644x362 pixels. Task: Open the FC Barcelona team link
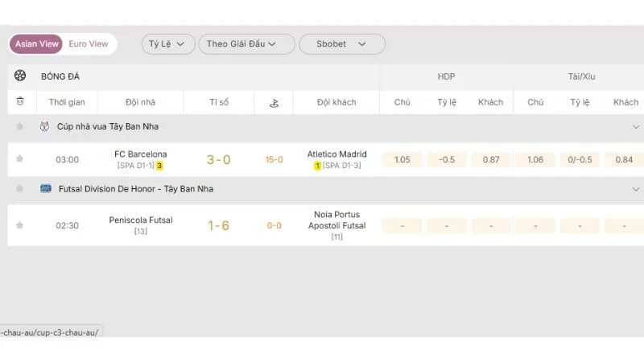[x=141, y=154]
